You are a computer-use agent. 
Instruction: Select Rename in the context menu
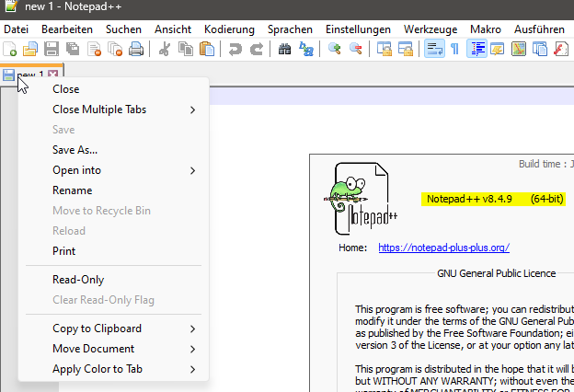pos(73,190)
